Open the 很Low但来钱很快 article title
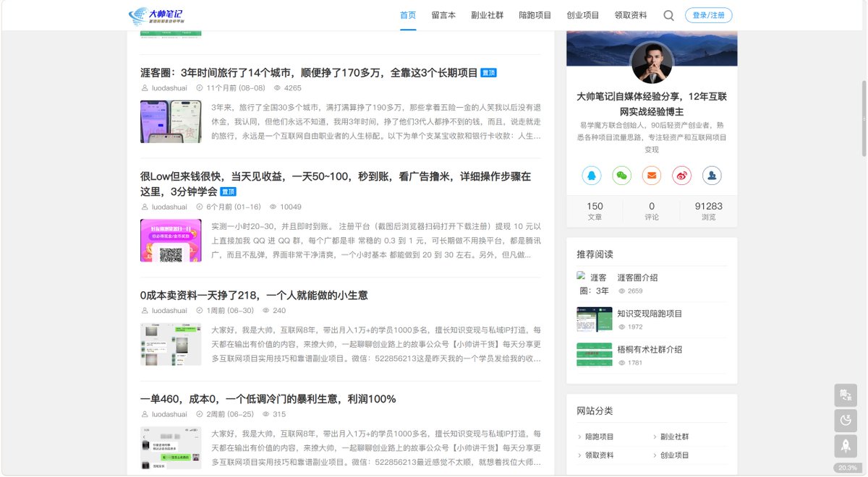Viewport: 868px width, 477px height. pyautogui.click(x=336, y=184)
